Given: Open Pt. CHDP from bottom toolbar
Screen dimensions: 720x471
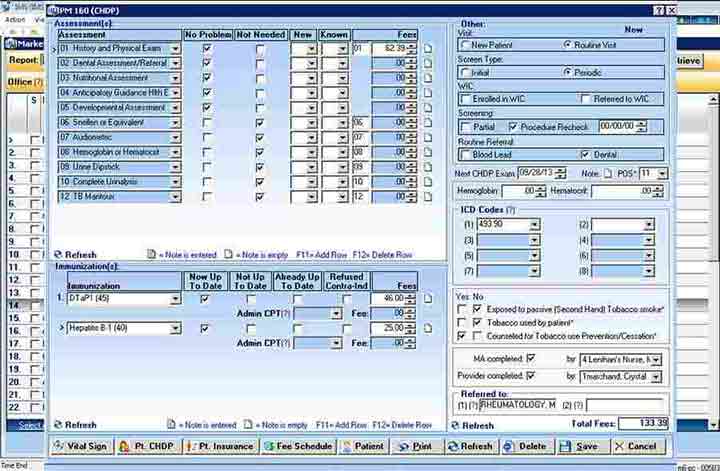Looking at the screenshot, I should (x=147, y=446).
